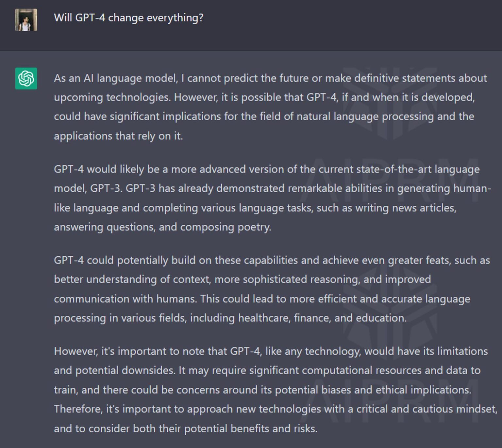The height and width of the screenshot is (448, 502).
Task: Click the upper AIPRM watermark lettering
Action: coord(390,181)
